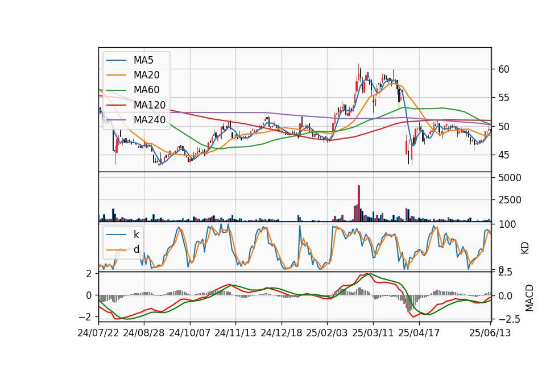Viewport: 546px width, 392px height.
Task: Click the MA120 legend label
Action: pyautogui.click(x=150, y=105)
